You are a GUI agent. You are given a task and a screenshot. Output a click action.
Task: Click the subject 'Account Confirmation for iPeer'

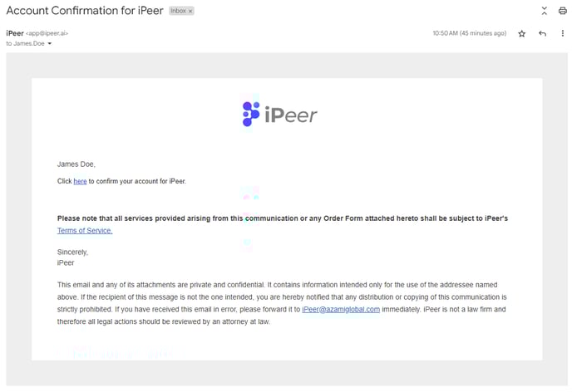(86, 11)
